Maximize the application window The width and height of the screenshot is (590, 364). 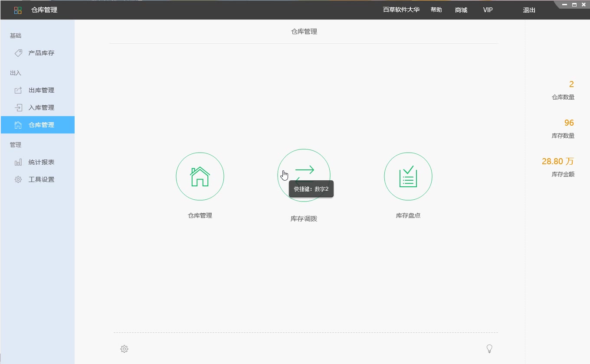click(x=574, y=4)
